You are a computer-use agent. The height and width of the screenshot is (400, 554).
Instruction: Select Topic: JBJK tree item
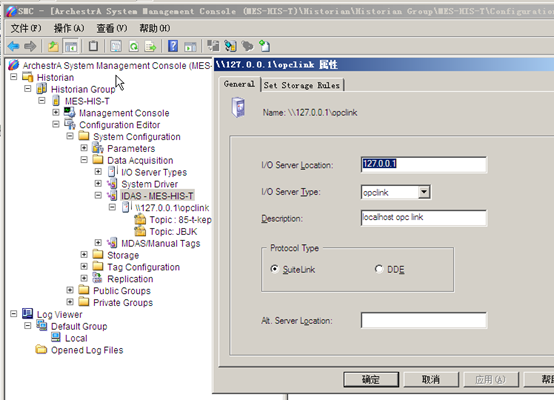click(x=173, y=232)
